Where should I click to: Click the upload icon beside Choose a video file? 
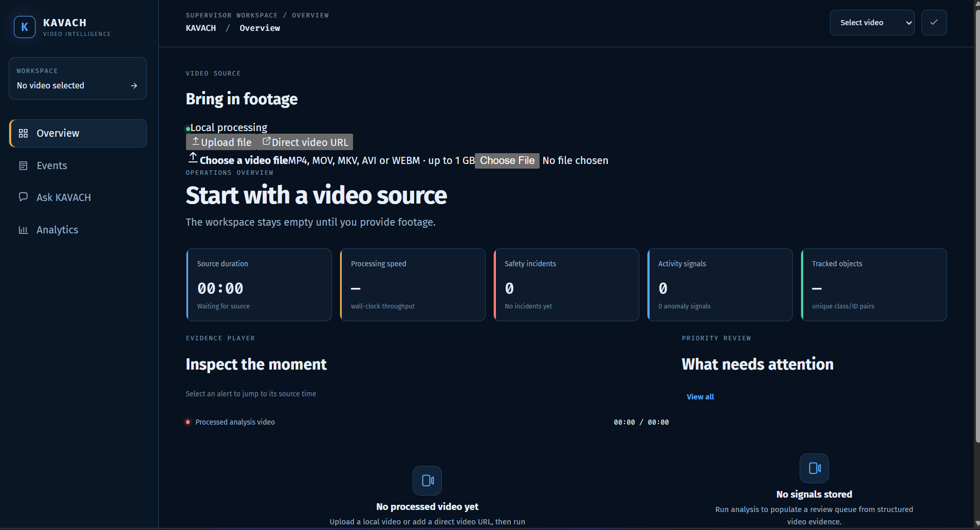pyautogui.click(x=193, y=157)
